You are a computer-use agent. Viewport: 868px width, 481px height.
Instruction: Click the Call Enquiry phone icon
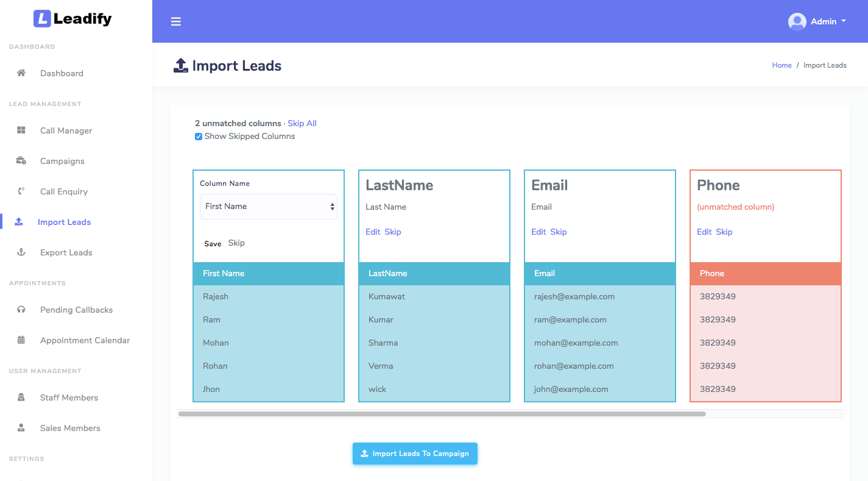point(21,191)
